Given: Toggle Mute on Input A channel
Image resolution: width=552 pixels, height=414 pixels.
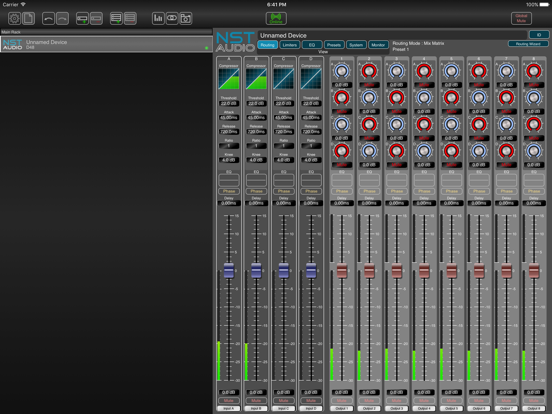Looking at the screenshot, I should coord(229,400).
